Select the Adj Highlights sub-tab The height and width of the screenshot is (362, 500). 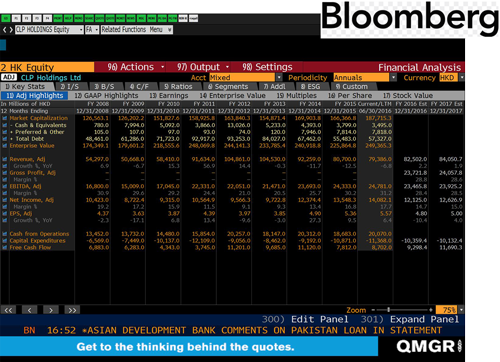[34, 96]
